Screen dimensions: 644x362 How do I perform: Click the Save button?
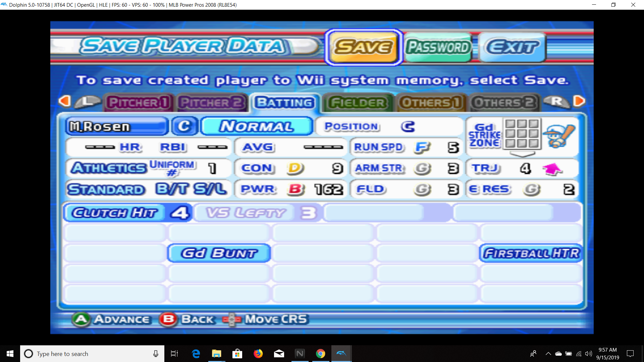pos(364,47)
